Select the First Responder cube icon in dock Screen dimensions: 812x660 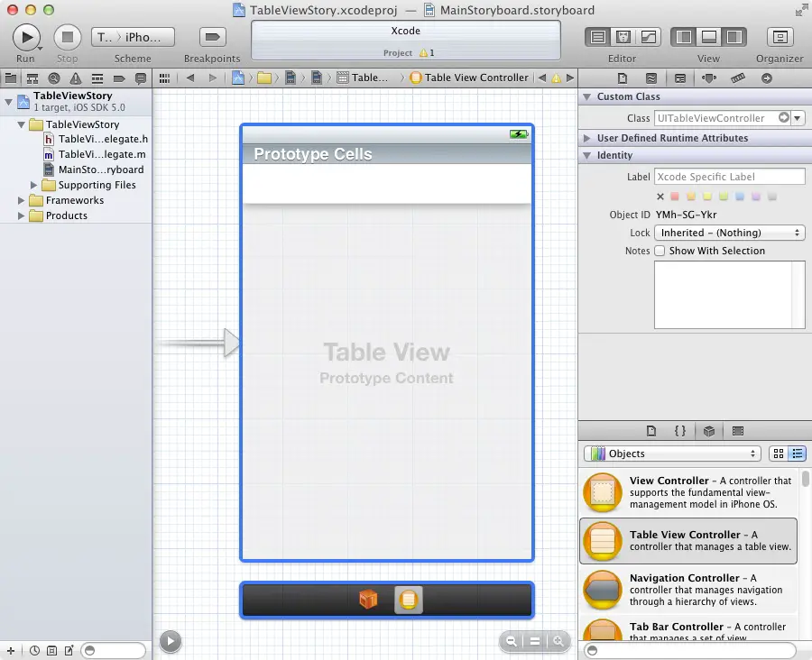pos(367,600)
